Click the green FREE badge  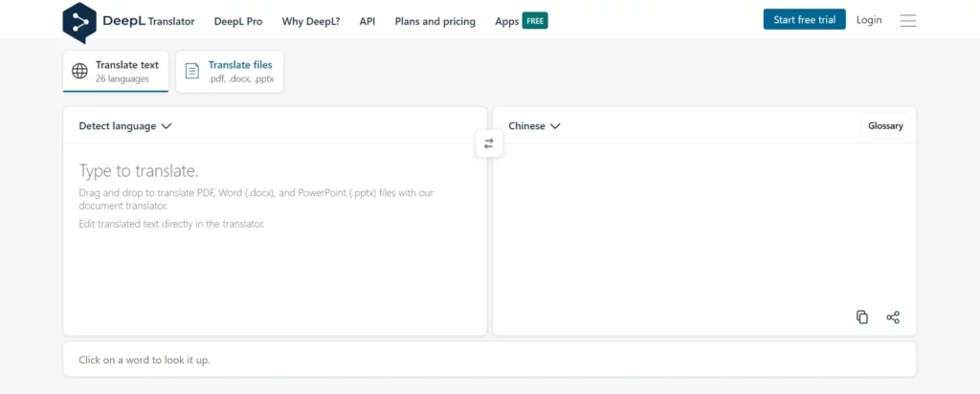point(535,21)
